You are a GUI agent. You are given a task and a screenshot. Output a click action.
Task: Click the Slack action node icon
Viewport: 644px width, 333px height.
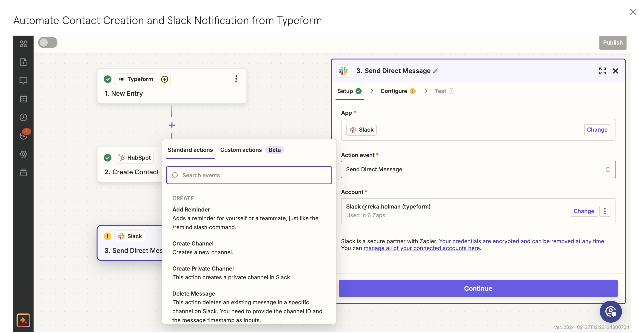(122, 236)
